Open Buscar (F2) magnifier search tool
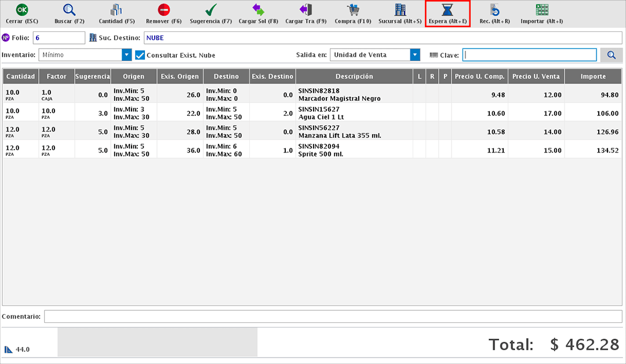The height and width of the screenshot is (364, 626). [69, 10]
